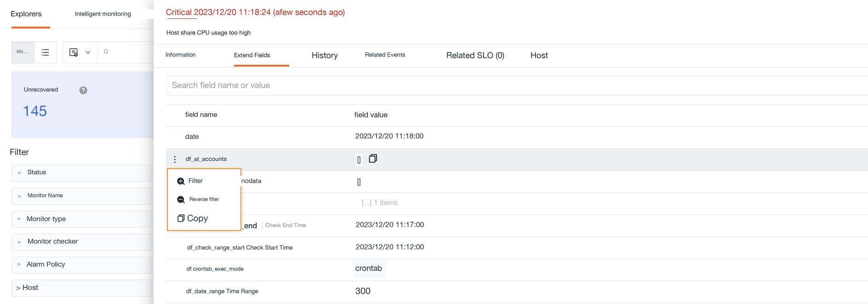Viewport: 868px width, 304px height.
Task: Click the three-dot menu beside df_at_accounts
Action: [x=175, y=159]
